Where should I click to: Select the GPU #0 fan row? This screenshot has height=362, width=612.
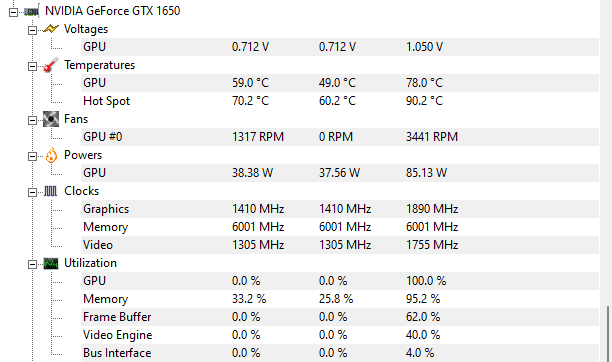340,137
